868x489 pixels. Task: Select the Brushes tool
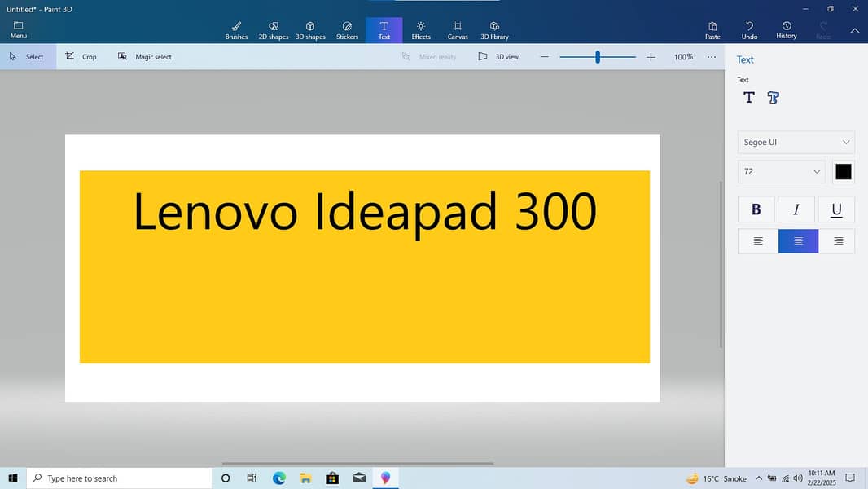[x=236, y=30]
